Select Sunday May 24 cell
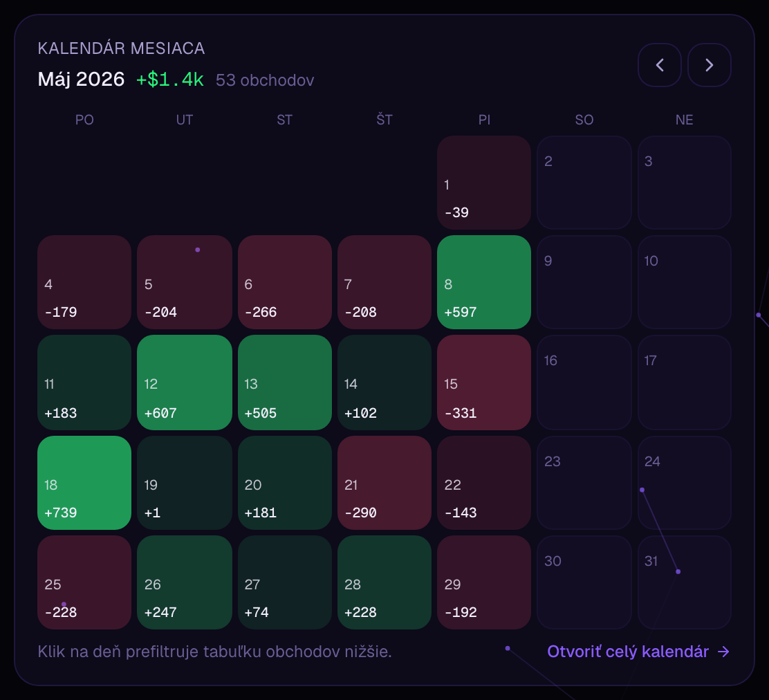The height and width of the screenshot is (700, 769). click(684, 483)
